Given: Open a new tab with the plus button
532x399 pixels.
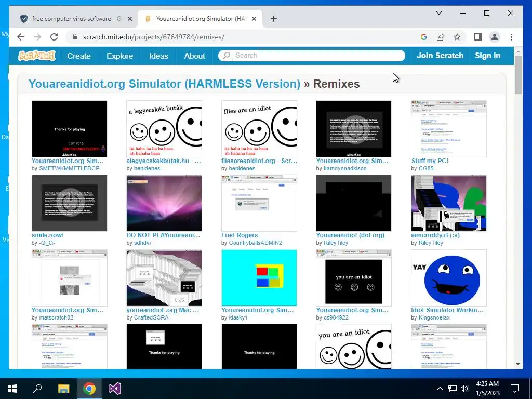Looking at the screenshot, I should tap(273, 19).
